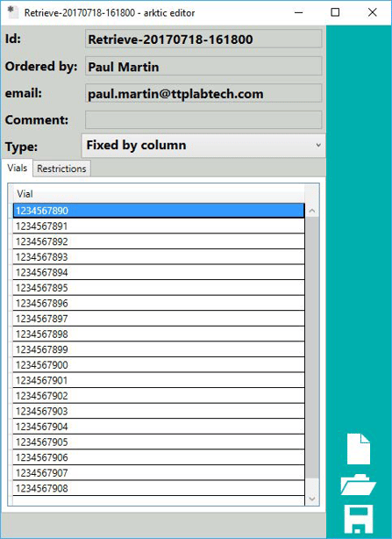This screenshot has height=539, width=392.
Task: Click the new document icon
Action: click(x=359, y=449)
